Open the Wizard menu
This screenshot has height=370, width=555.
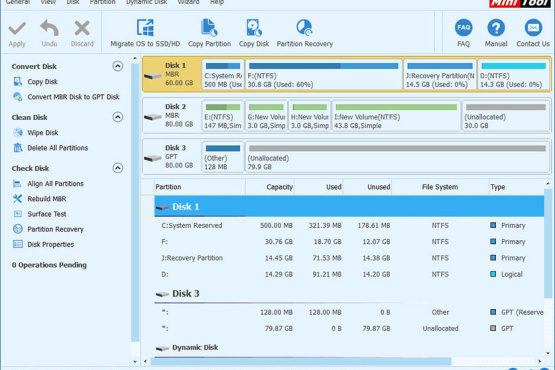click(189, 2)
